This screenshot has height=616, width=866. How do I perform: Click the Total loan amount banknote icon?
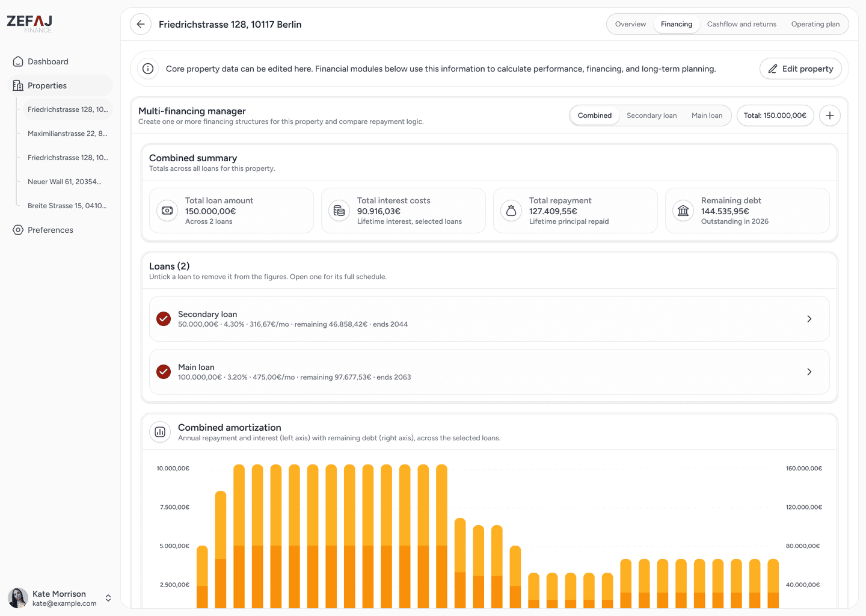click(167, 211)
